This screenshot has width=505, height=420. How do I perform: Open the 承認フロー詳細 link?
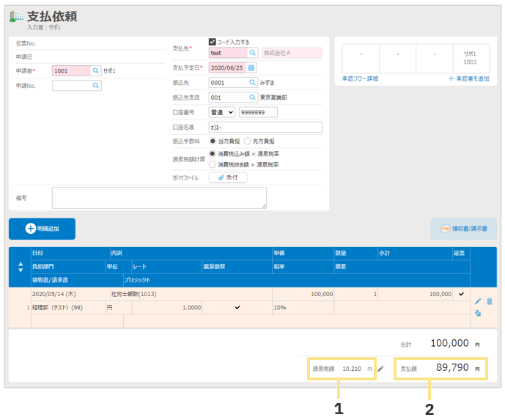pyautogui.click(x=360, y=78)
